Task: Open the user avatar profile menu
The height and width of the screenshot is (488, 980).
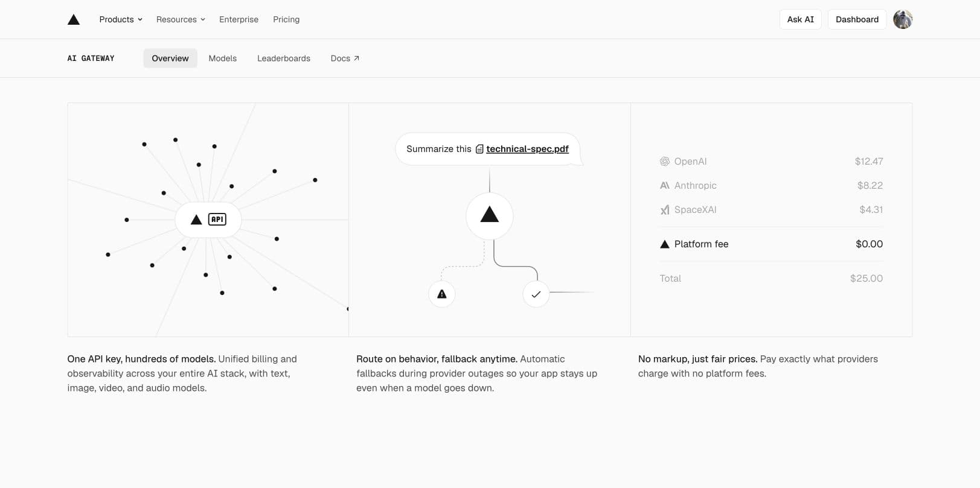Action: tap(903, 19)
